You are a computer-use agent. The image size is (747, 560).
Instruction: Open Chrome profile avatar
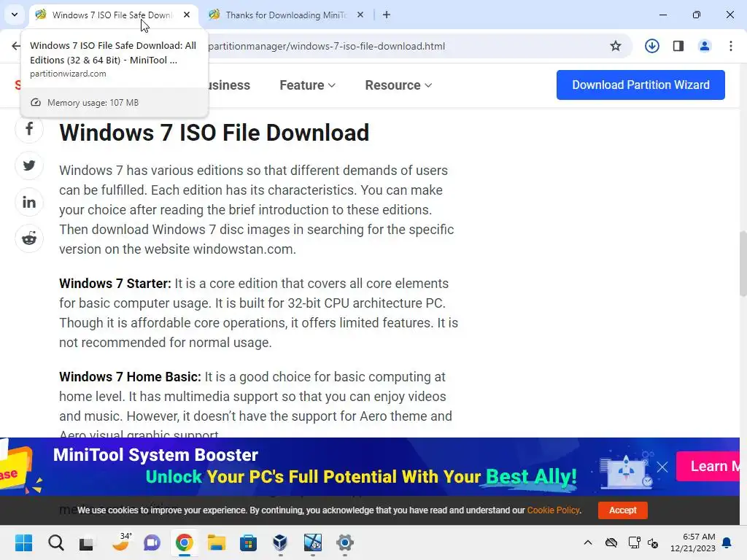pos(705,46)
